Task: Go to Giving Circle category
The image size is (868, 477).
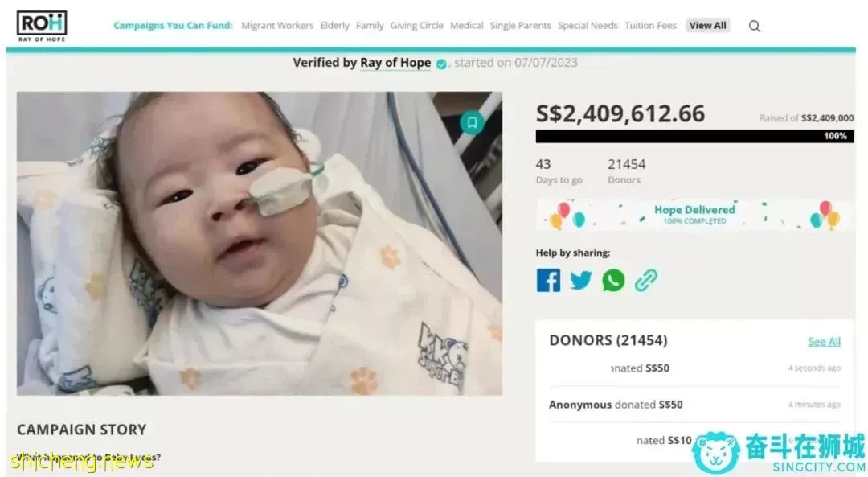Action: [x=417, y=26]
